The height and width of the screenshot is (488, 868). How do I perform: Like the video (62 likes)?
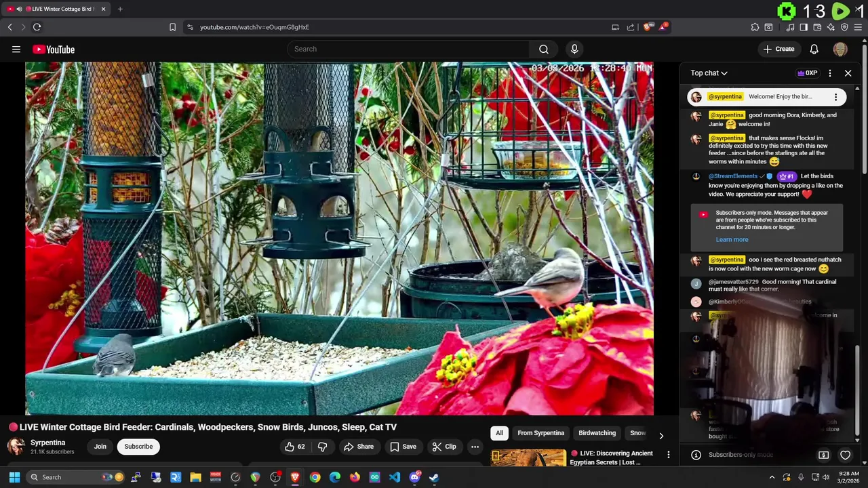(x=295, y=447)
